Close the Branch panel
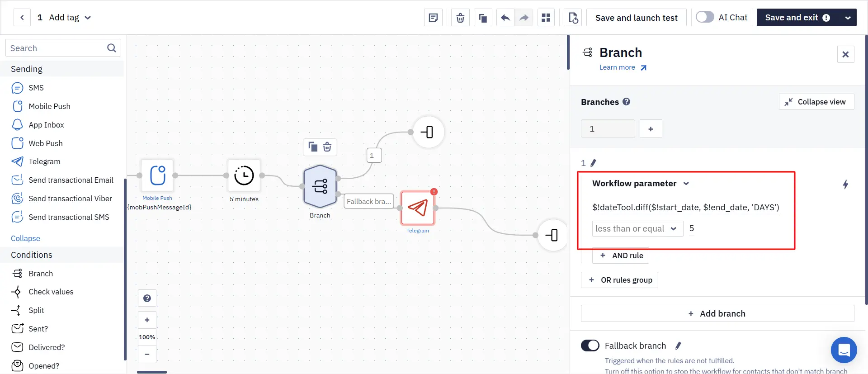Viewport: 868px width, 374px height. pyautogui.click(x=845, y=54)
